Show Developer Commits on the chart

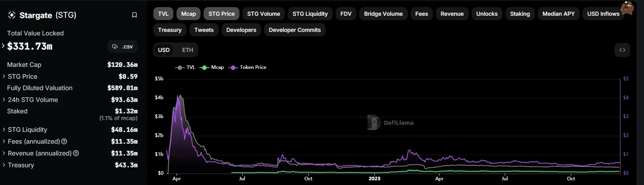294,30
